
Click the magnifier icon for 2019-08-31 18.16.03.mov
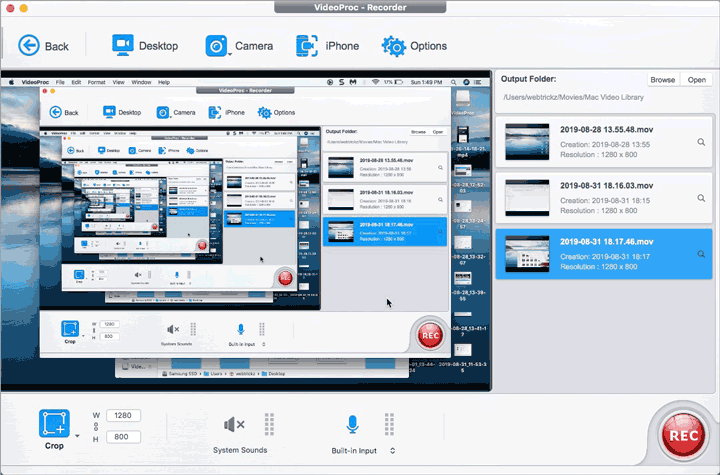click(701, 198)
